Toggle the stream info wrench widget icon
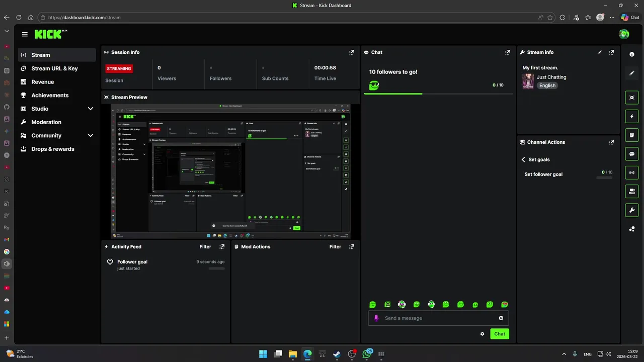Image resolution: width=644 pixels, height=362 pixels. (x=632, y=210)
